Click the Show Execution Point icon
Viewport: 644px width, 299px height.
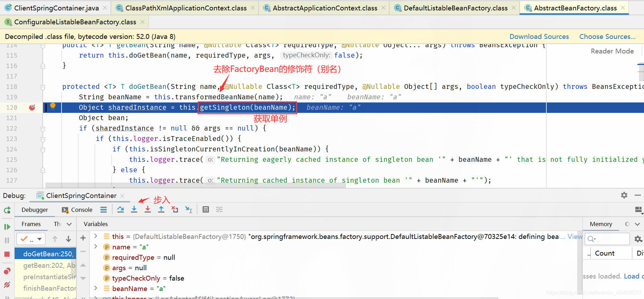(x=104, y=209)
